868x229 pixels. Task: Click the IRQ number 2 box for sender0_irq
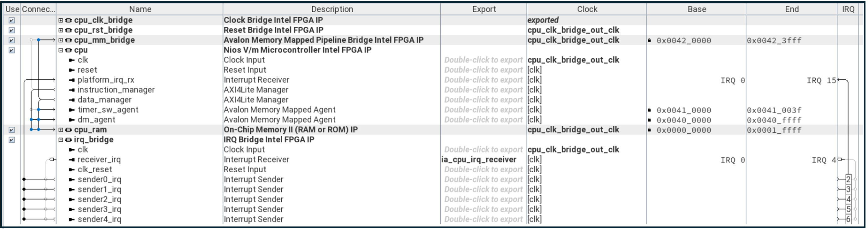tap(848, 180)
